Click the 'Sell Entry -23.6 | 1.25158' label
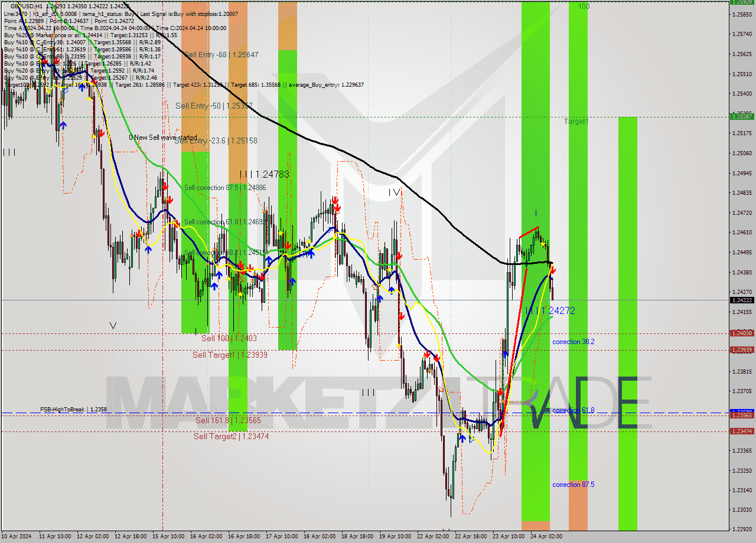 click(216, 140)
